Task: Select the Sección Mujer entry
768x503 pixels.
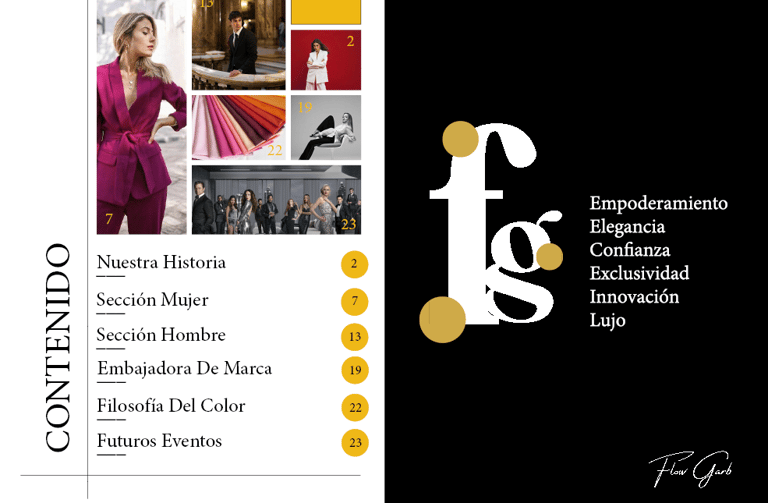Action: coord(152,300)
